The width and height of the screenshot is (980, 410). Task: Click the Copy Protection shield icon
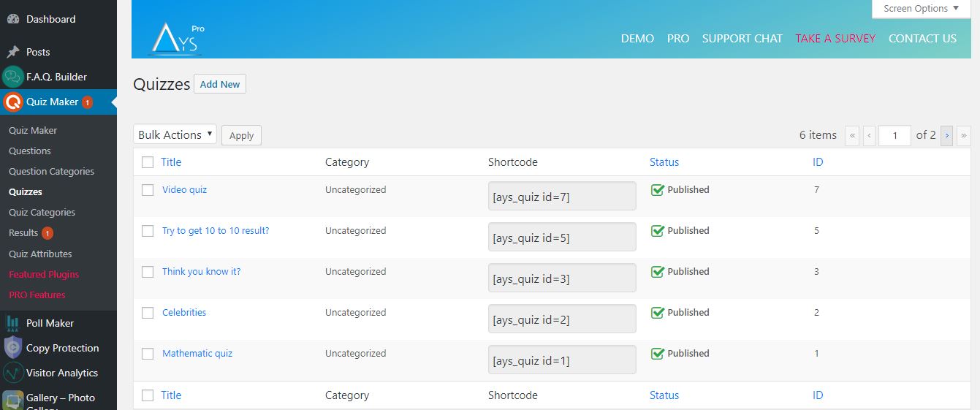pos(13,348)
